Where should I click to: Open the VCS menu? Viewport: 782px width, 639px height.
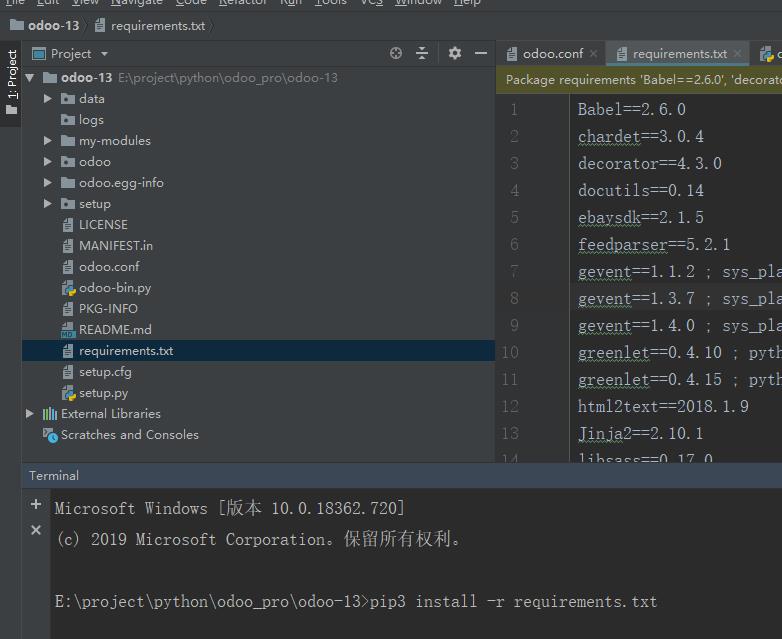tap(372, 2)
